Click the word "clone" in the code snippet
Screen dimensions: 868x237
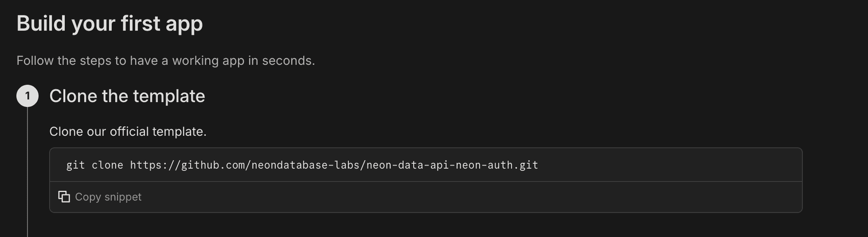(108, 165)
